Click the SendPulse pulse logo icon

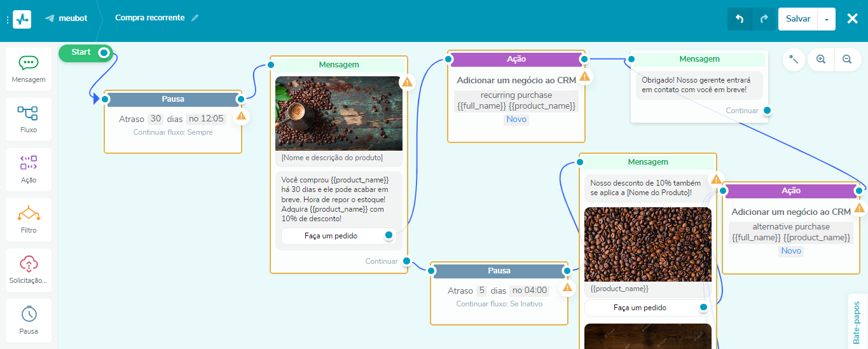point(22,19)
